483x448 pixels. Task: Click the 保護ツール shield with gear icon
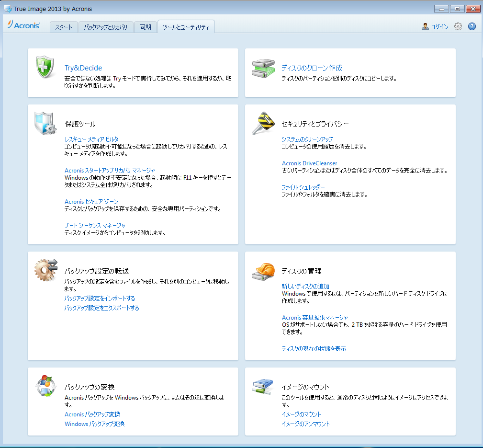[x=45, y=123]
